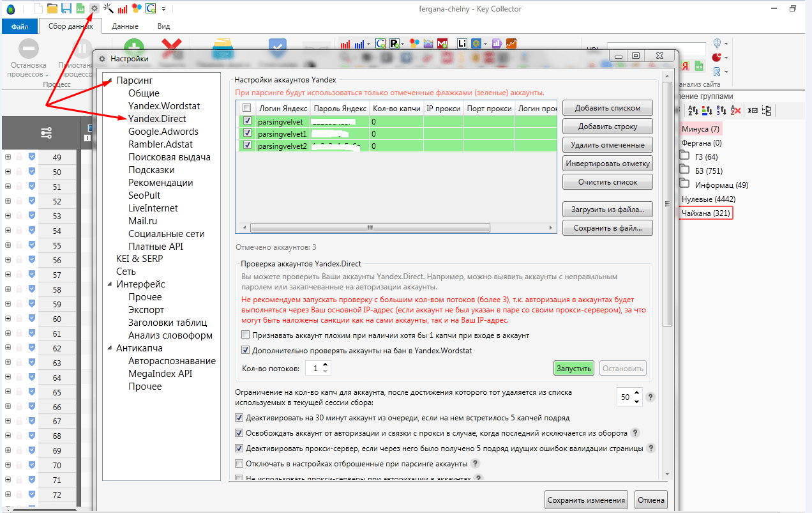The width and height of the screenshot is (812, 513).
Task: Click the column settings sliders icon in table header
Action: pos(46,133)
